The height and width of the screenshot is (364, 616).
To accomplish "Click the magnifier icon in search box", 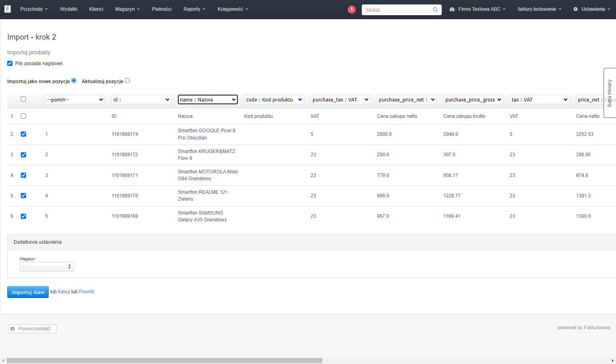I will pos(435,10).
